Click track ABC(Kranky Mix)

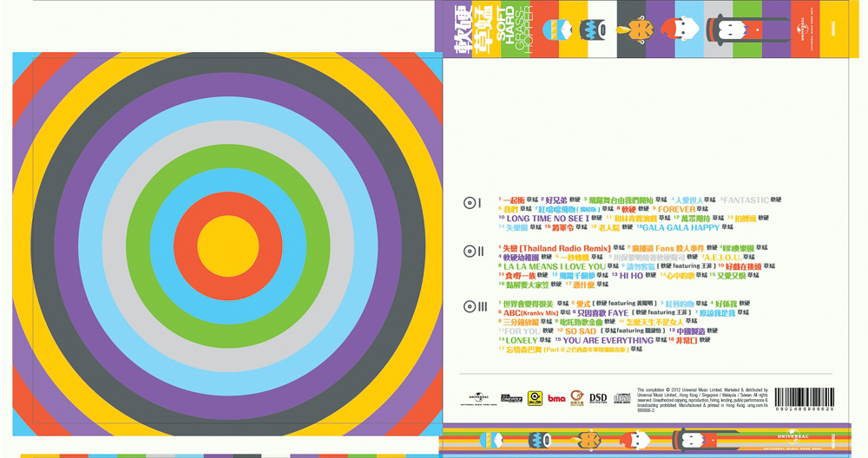tap(531, 313)
